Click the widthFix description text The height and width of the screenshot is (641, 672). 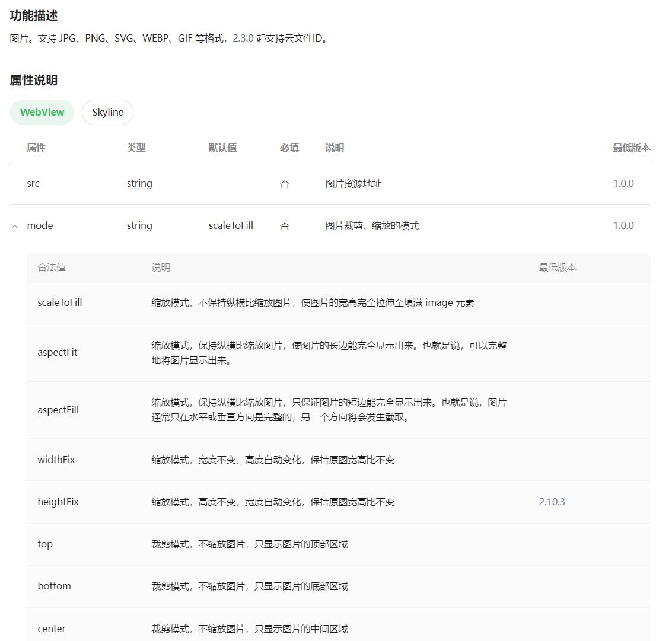point(273,460)
